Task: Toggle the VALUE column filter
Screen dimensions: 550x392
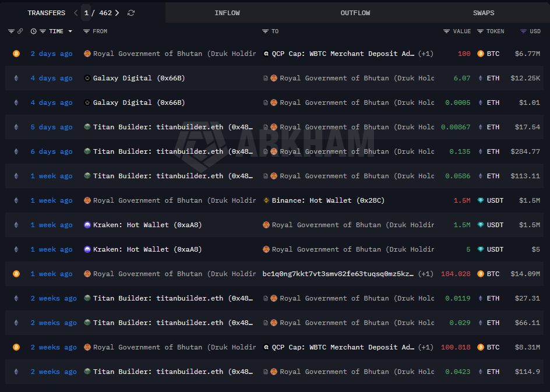Action: pos(446,31)
